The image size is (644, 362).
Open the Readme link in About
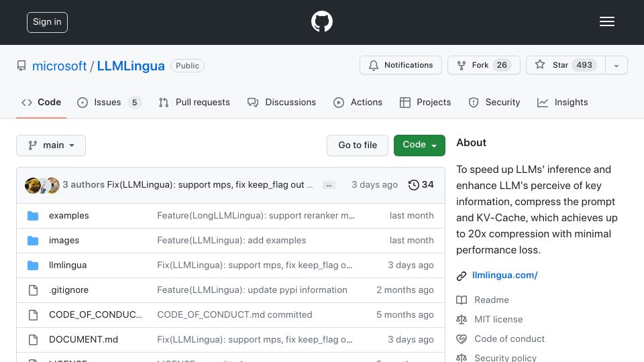tap(492, 300)
